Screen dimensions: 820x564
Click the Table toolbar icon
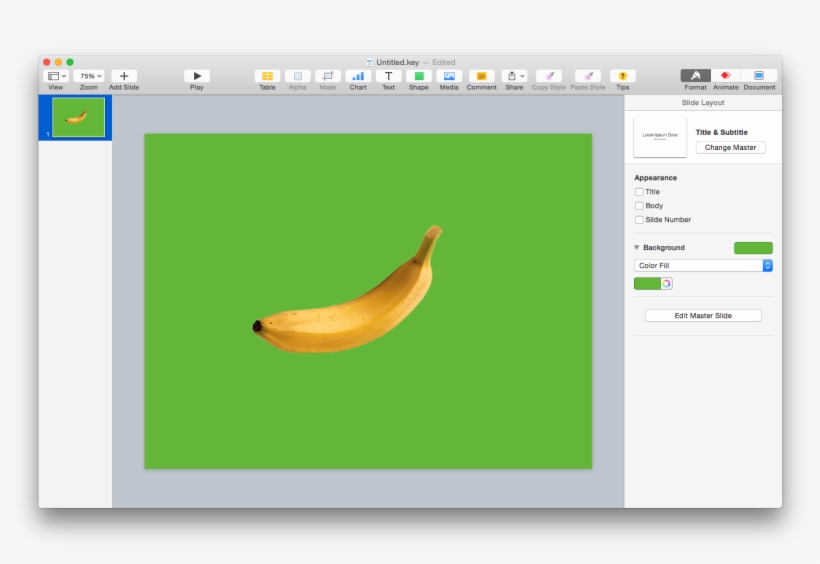pyautogui.click(x=267, y=76)
